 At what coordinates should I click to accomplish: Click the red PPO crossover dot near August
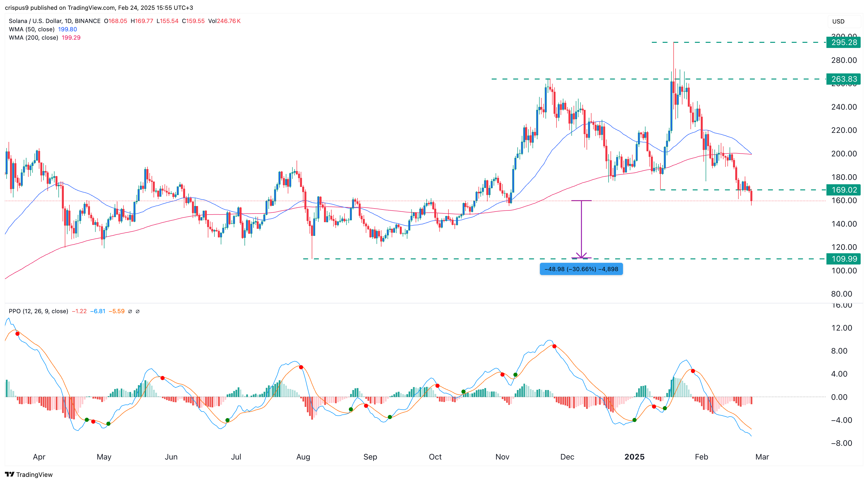(301, 367)
